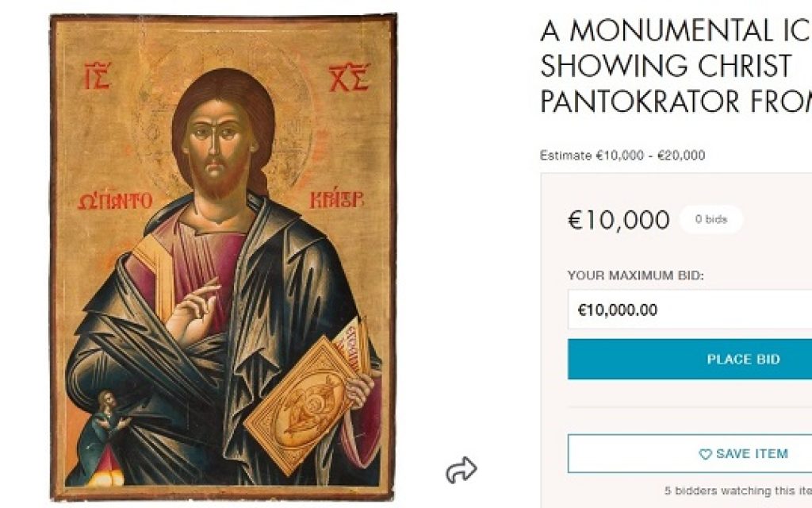The width and height of the screenshot is (812, 508).
Task: Click the right red inscription beside Christ
Action: 342,201
